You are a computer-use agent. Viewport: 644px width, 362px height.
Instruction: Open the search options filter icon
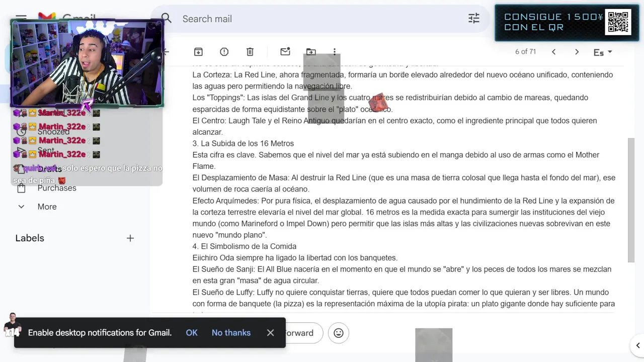tap(474, 19)
